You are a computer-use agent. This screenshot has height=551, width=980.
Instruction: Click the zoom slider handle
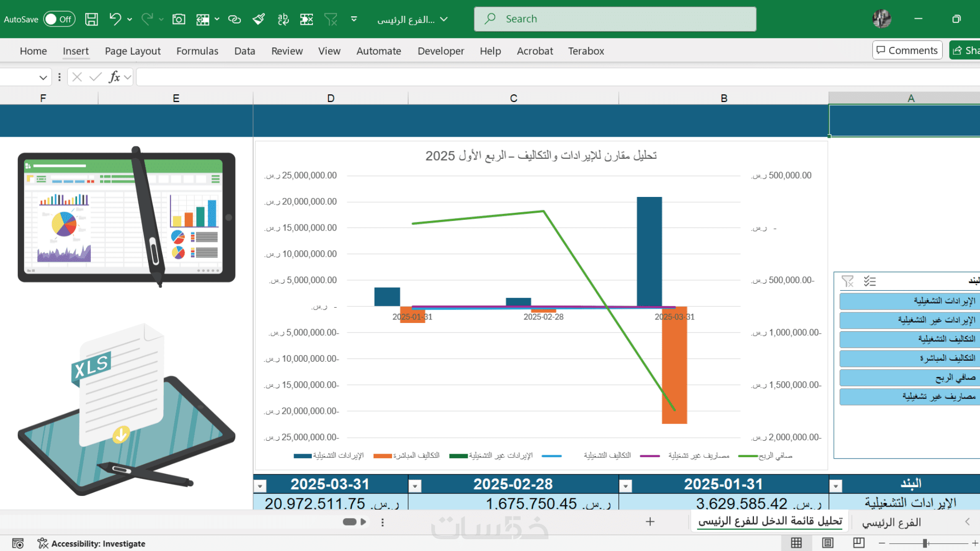(x=925, y=543)
